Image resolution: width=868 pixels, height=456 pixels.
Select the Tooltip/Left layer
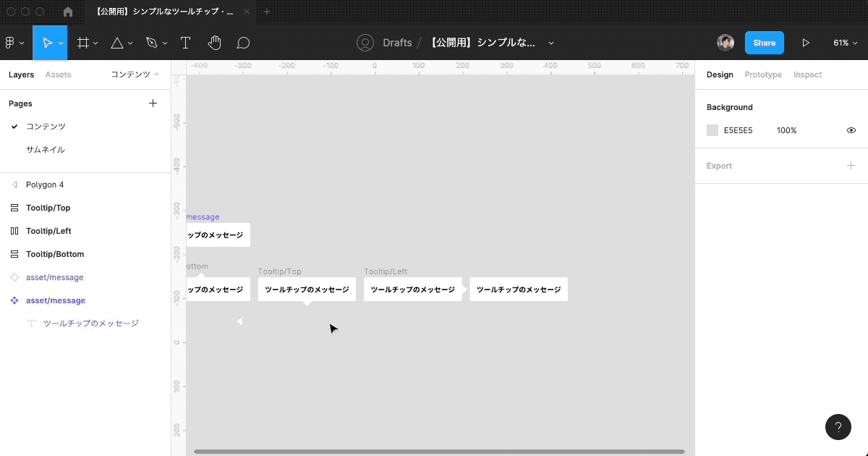(x=48, y=231)
